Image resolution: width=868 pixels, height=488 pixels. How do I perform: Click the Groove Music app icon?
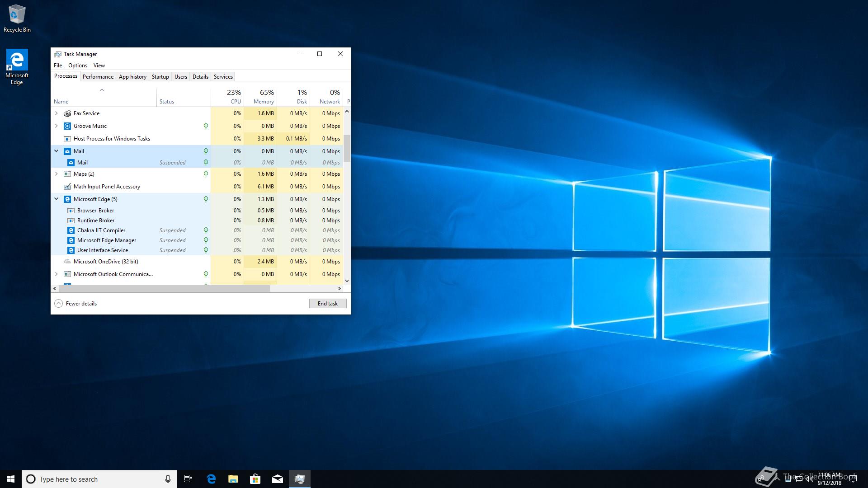pyautogui.click(x=67, y=126)
